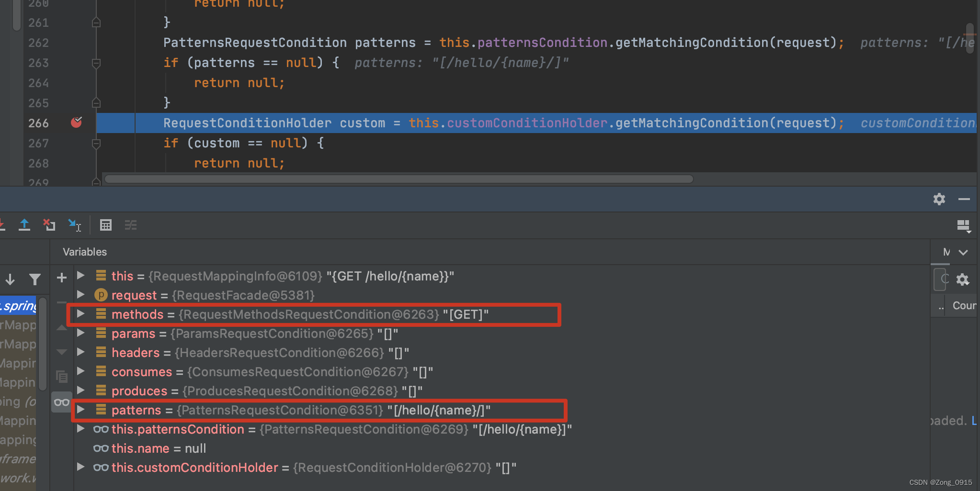Select the partially visible M tab

(x=946, y=252)
